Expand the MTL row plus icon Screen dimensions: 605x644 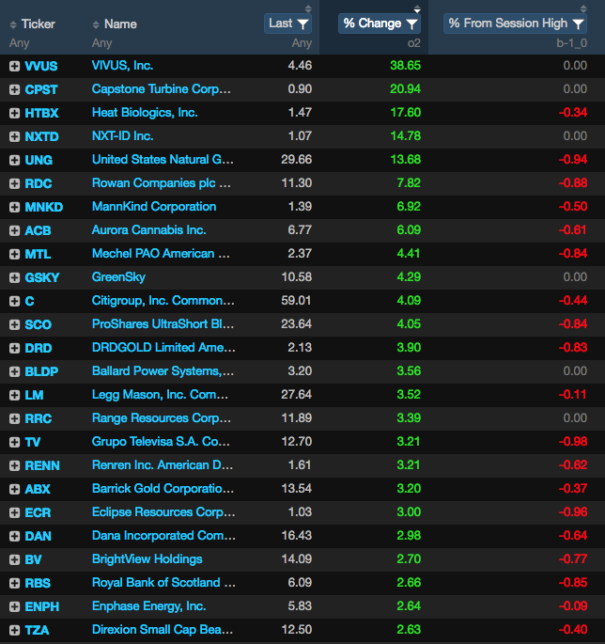click(14, 254)
